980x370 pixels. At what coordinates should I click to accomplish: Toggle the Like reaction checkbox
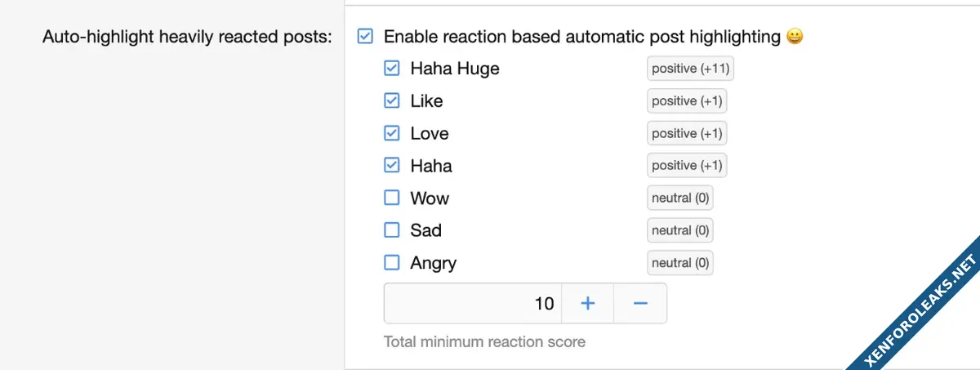pos(392,101)
